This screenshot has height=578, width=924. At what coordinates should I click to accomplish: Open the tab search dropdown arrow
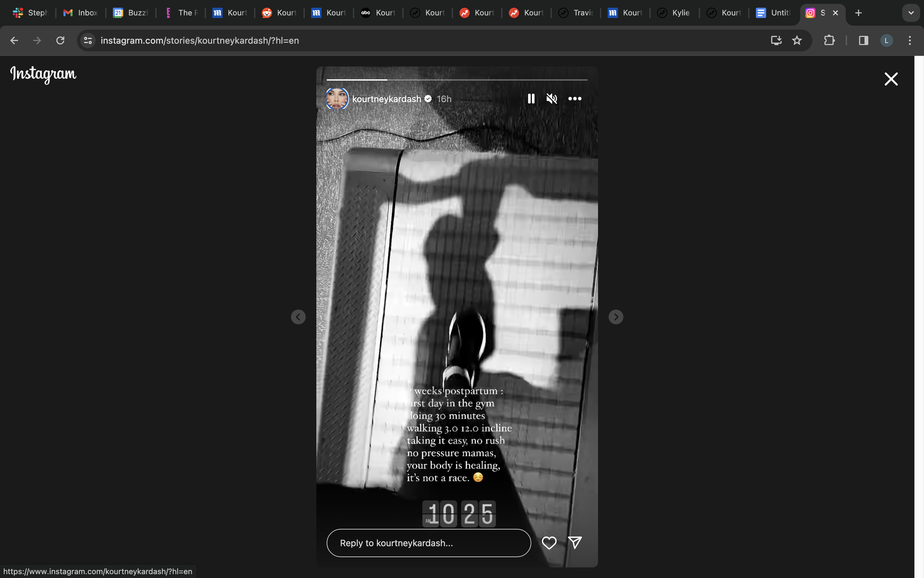pos(911,13)
